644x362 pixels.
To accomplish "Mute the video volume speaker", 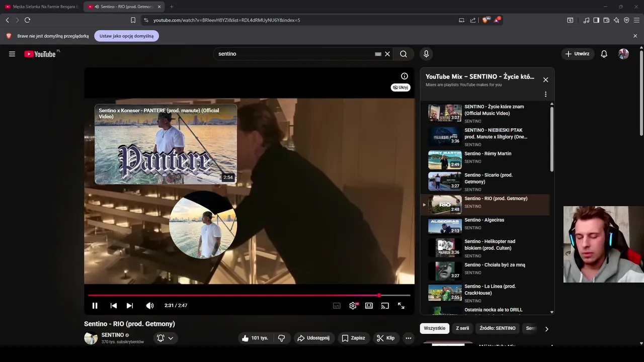I will click(x=150, y=306).
